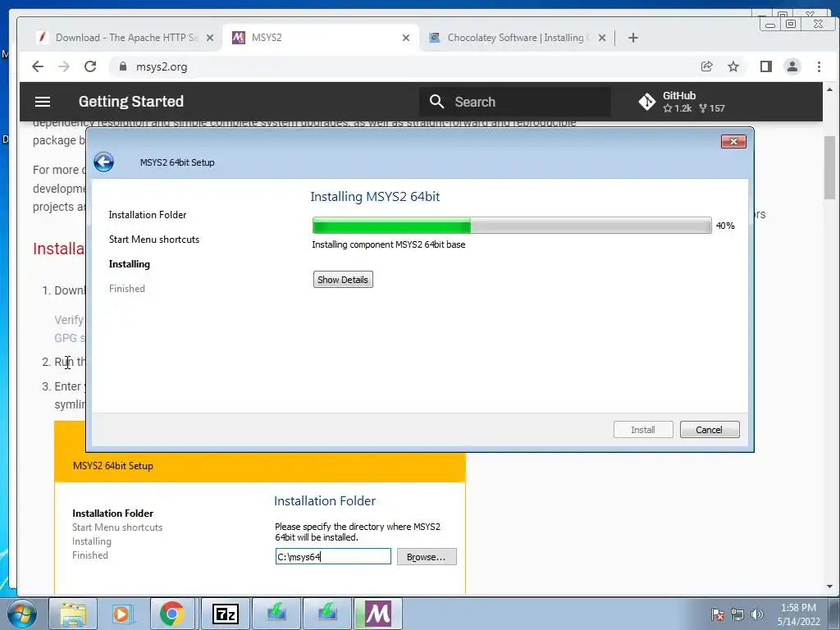Image resolution: width=840 pixels, height=630 pixels.
Task: Share this page via share icon
Action: (x=706, y=66)
